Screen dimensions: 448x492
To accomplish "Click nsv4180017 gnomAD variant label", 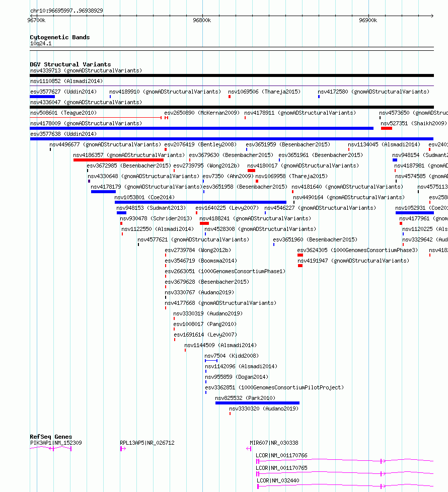I will [x=303, y=166].
